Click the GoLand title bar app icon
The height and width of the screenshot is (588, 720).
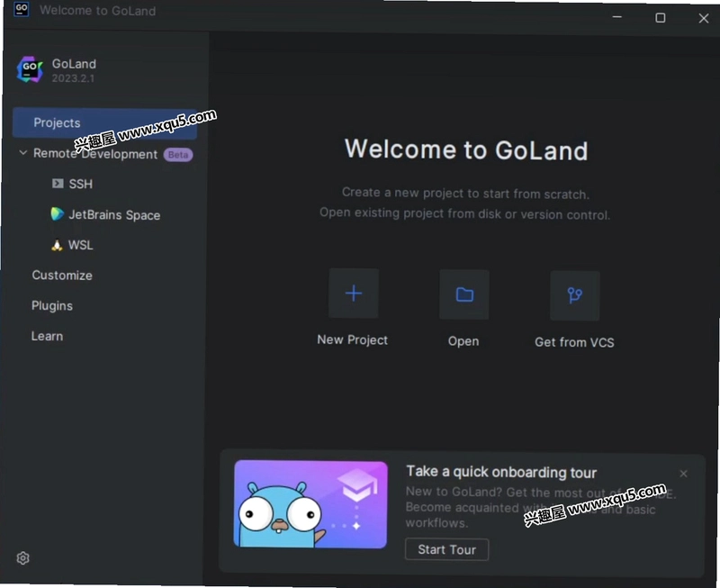coord(22,9)
